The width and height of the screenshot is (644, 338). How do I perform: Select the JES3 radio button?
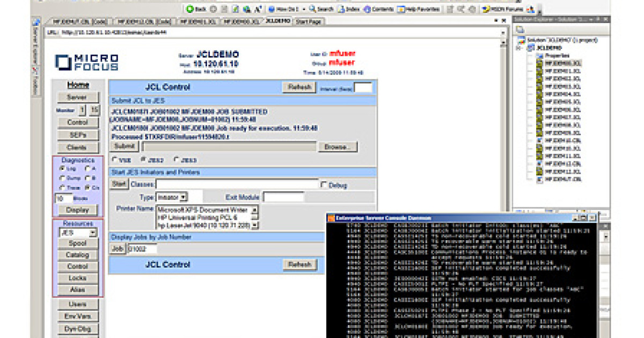point(176,160)
